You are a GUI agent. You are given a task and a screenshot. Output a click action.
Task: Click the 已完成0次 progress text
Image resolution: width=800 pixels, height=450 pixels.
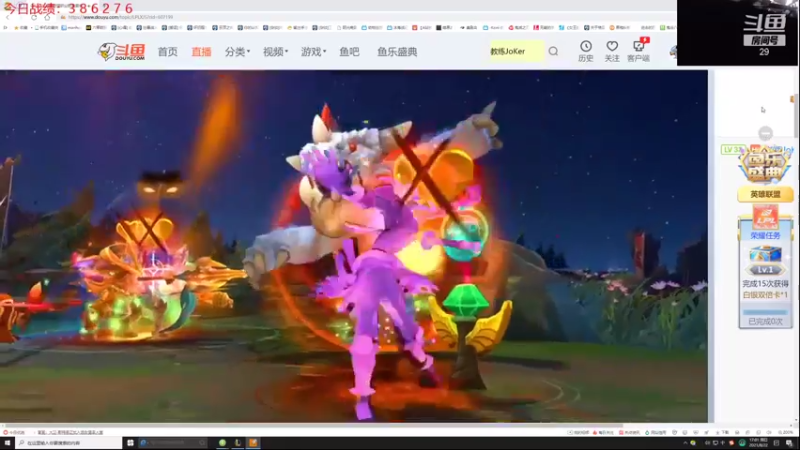coord(765,321)
